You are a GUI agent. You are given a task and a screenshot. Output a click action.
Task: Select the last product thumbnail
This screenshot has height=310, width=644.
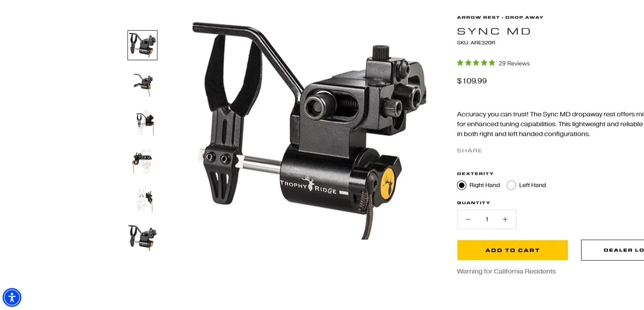coord(142,238)
